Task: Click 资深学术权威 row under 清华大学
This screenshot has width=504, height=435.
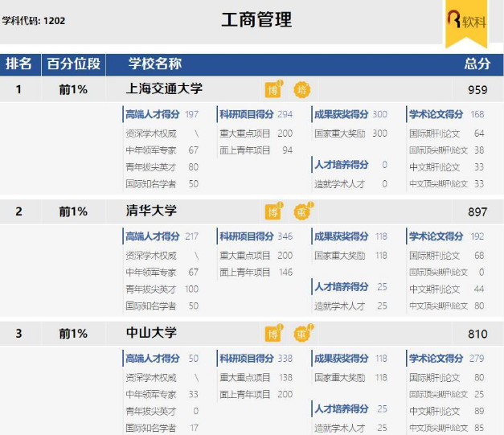Action: [162, 256]
